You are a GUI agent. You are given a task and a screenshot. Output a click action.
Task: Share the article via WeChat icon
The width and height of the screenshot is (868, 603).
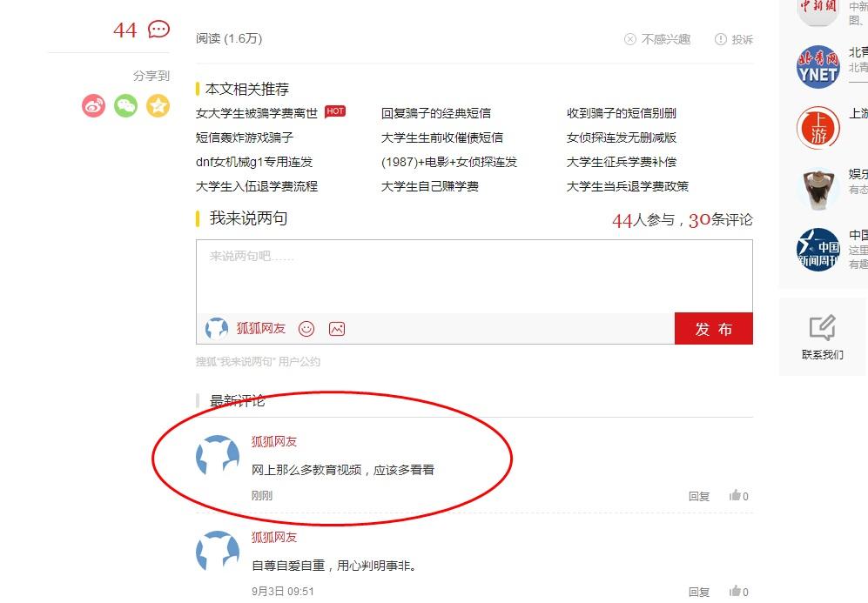click(x=125, y=105)
